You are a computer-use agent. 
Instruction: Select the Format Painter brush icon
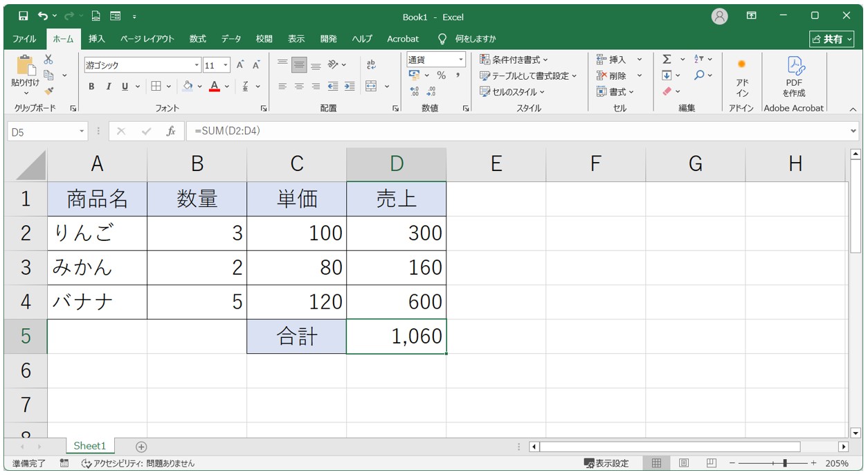[x=48, y=90]
